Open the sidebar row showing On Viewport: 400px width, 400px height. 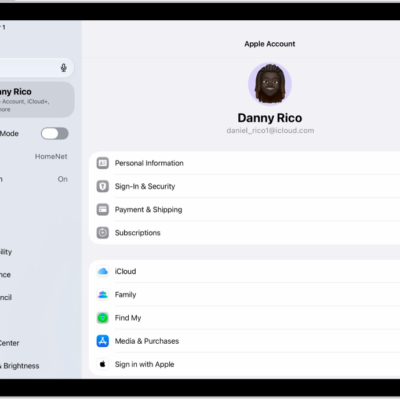pyautogui.click(x=37, y=179)
